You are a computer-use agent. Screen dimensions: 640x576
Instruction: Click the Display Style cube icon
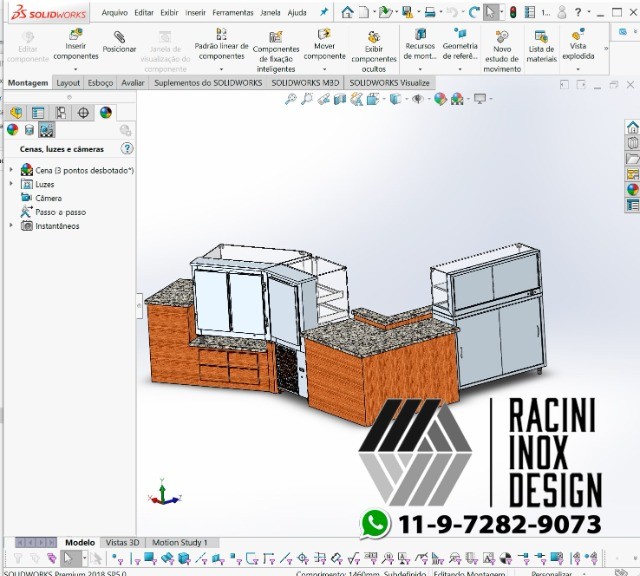click(x=395, y=99)
